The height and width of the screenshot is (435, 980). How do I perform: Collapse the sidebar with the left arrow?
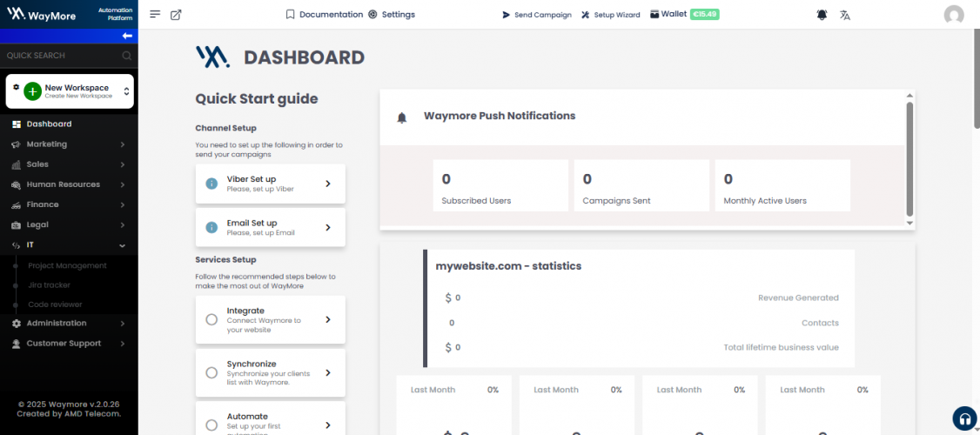[127, 37]
